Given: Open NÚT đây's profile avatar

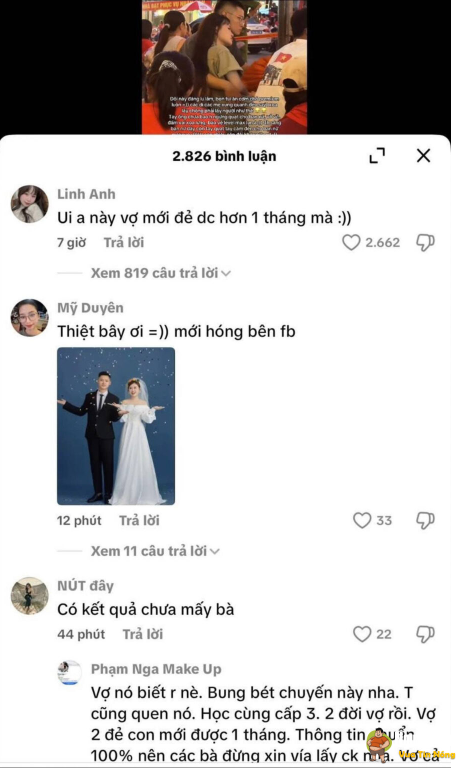Looking at the screenshot, I should 30,596.
